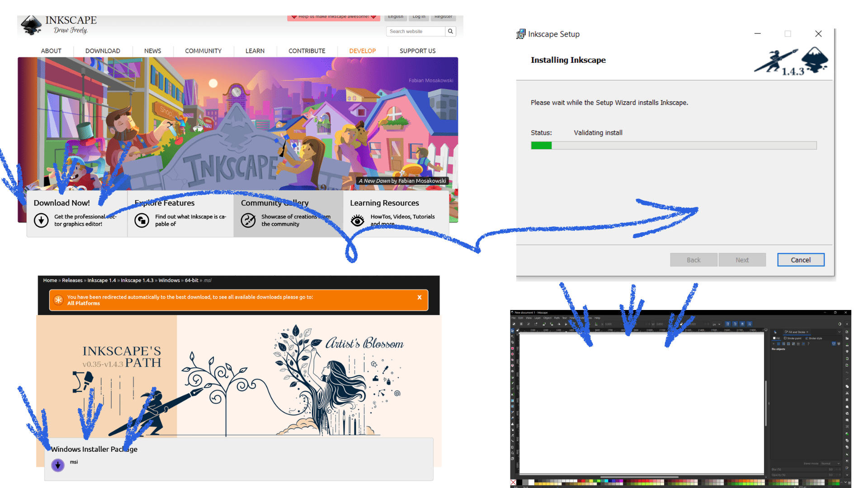Click the website search magnifier icon
The image size is (868, 488).
pos(450,31)
